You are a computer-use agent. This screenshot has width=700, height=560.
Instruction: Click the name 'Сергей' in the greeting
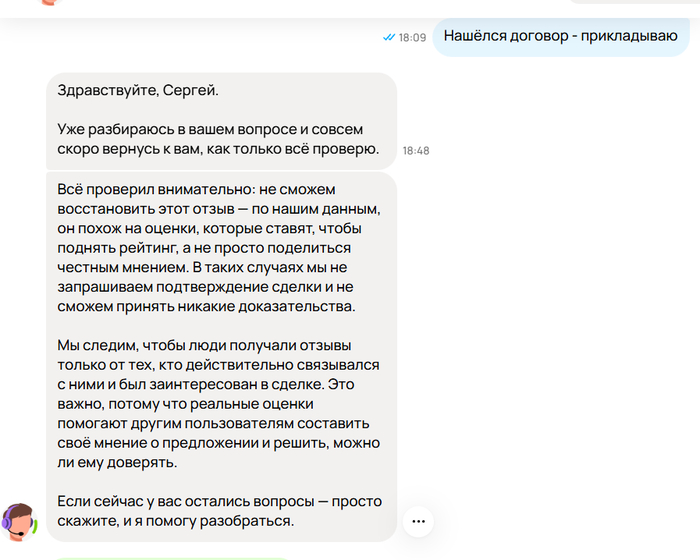[191, 91]
